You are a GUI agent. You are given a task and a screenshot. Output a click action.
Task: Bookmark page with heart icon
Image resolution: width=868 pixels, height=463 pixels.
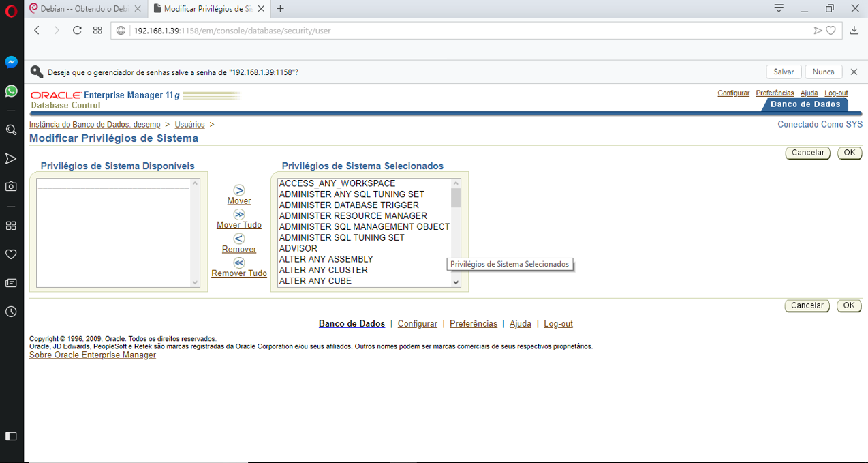[x=831, y=30]
